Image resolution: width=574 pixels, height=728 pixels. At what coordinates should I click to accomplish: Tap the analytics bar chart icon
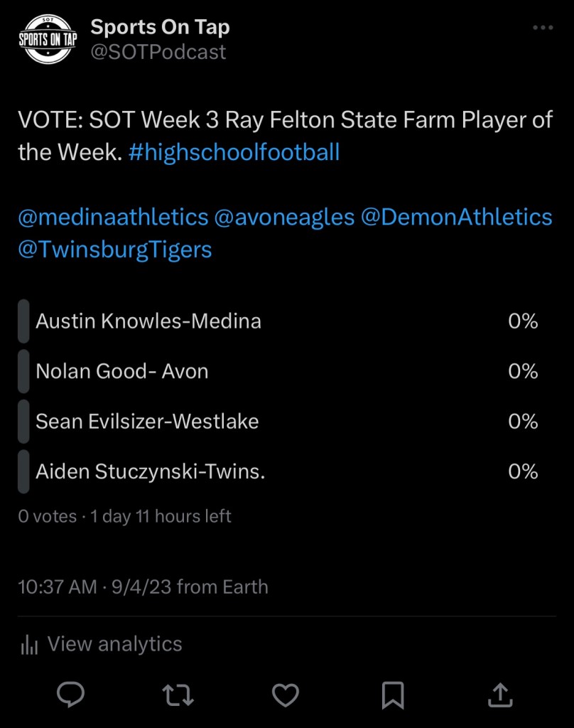point(29,645)
